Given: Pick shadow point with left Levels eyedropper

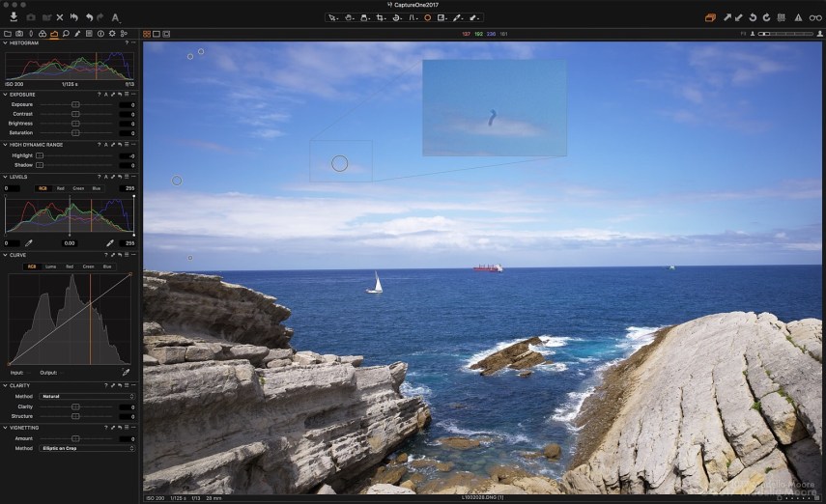Looking at the screenshot, I should [29, 242].
